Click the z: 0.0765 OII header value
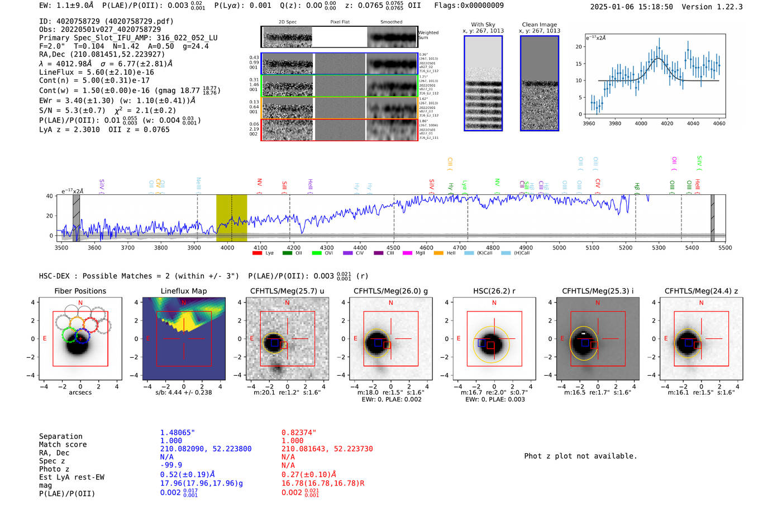Image resolution: width=782 pixels, height=532 pixels. (x=383, y=6)
